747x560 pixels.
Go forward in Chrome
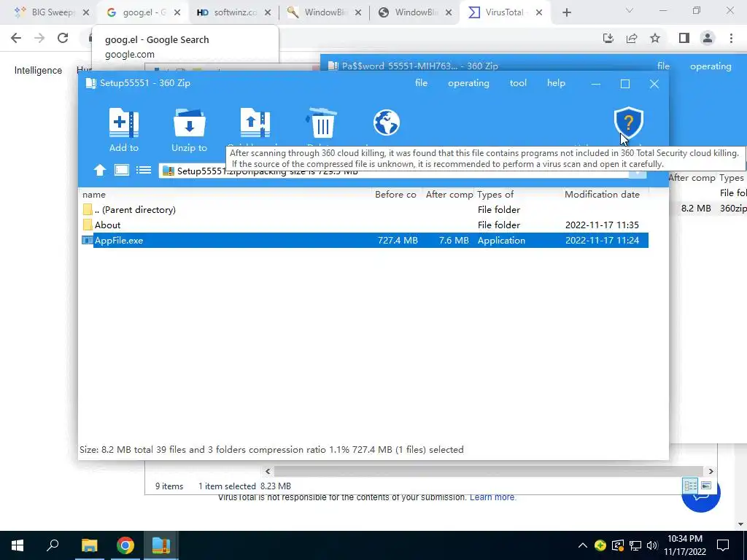tap(39, 38)
